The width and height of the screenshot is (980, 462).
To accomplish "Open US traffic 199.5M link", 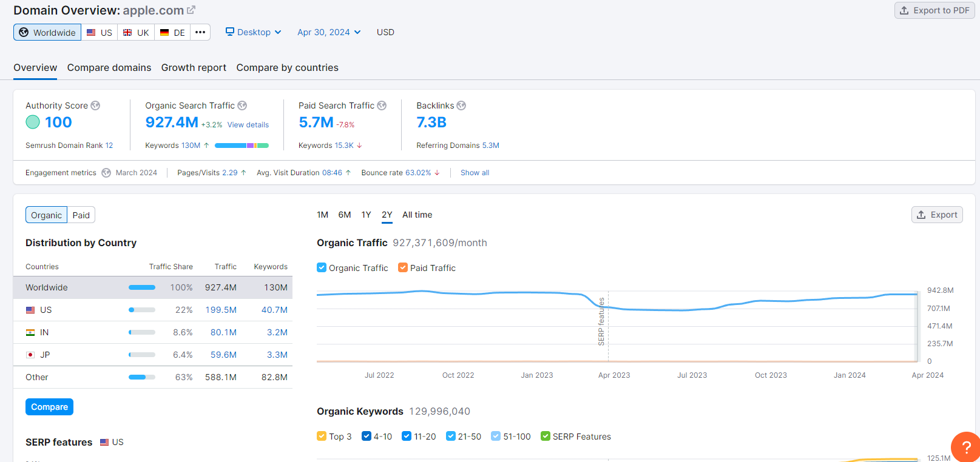I will [x=221, y=310].
